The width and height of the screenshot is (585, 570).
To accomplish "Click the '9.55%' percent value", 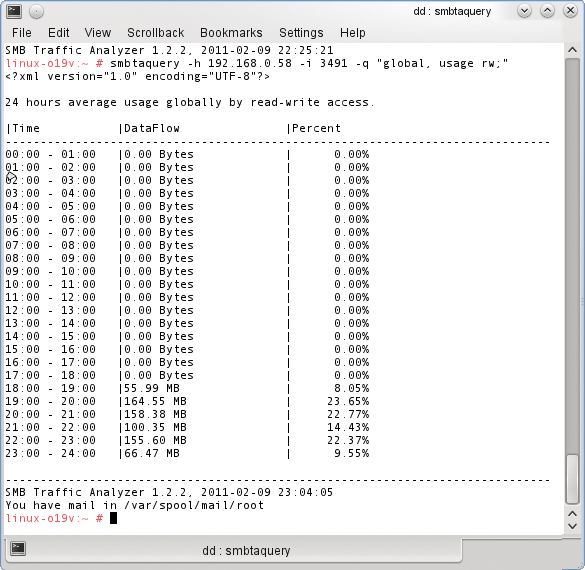I will click(x=351, y=454).
